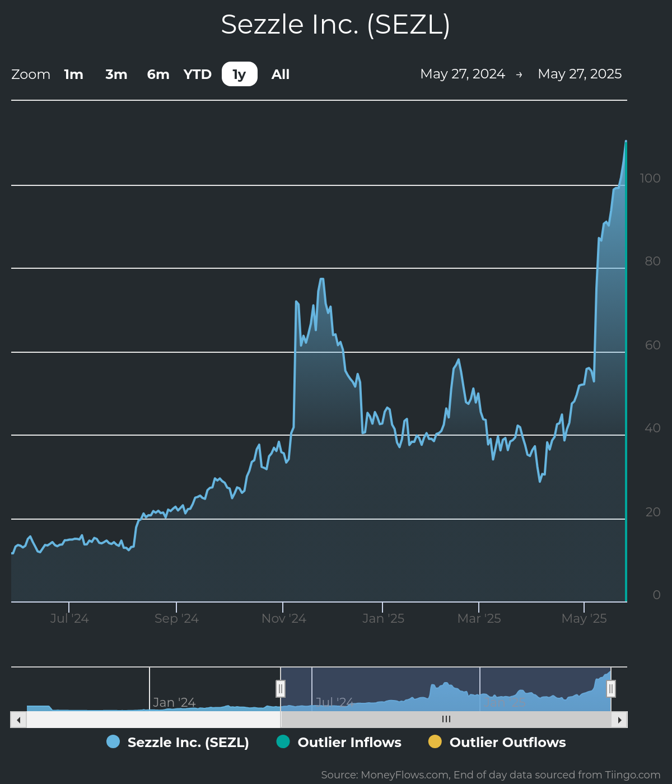Click the 80 y-axis value
This screenshot has height=784, width=672.
tap(652, 261)
